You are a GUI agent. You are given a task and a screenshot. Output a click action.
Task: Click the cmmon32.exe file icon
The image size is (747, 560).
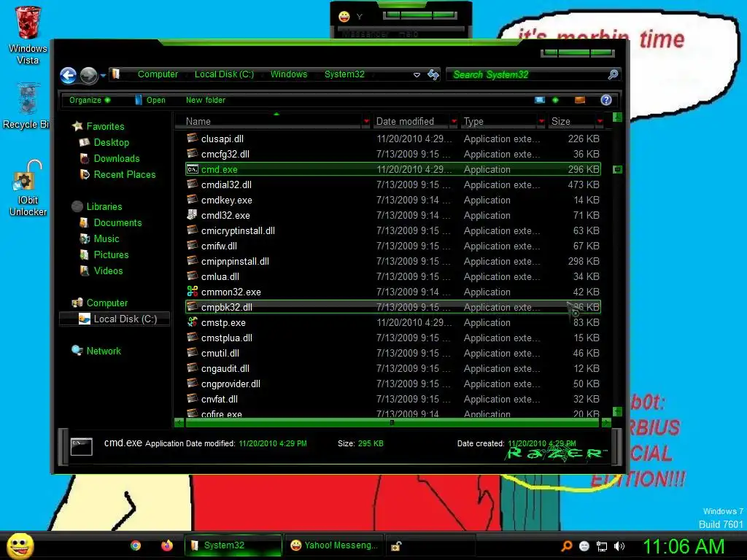tap(193, 292)
